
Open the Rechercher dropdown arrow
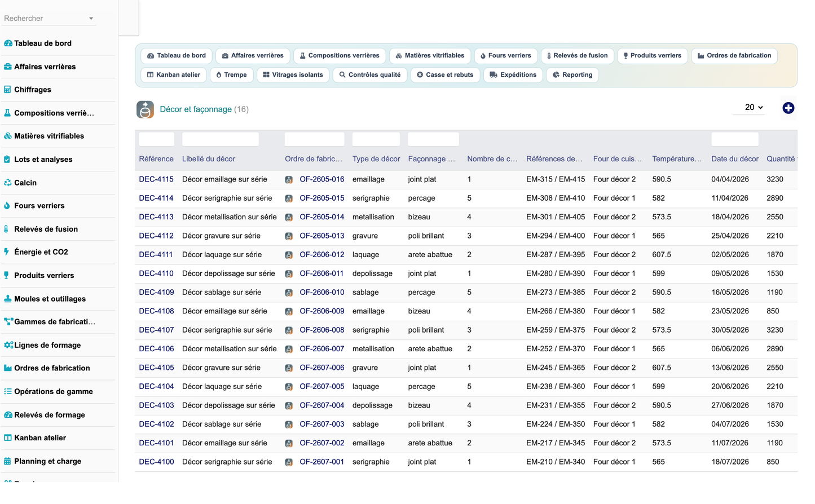(x=91, y=19)
